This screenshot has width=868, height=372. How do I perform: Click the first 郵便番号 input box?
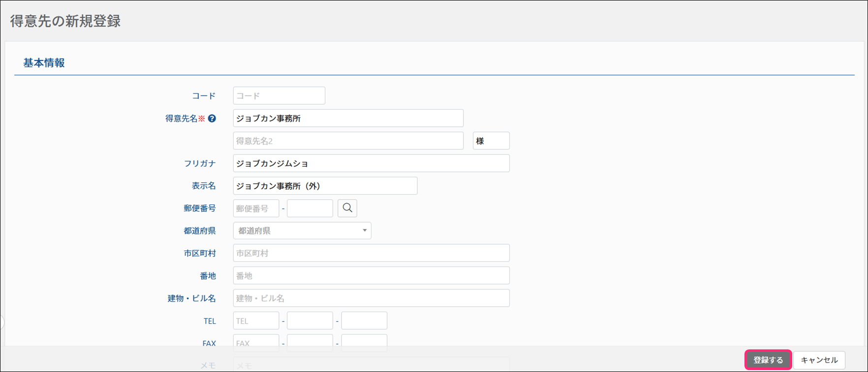(256, 208)
